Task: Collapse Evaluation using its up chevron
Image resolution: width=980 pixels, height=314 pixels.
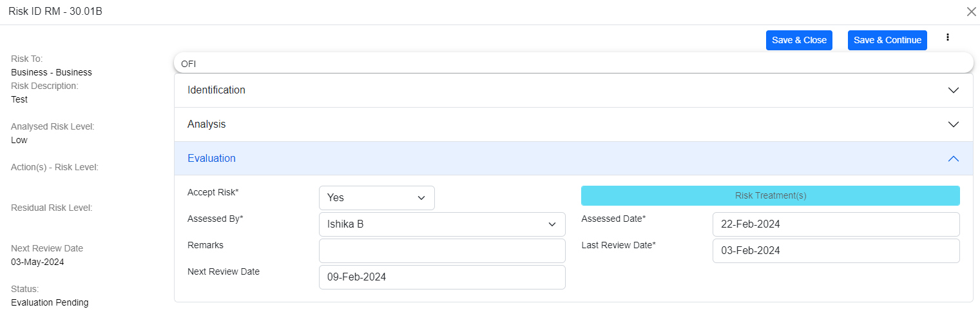Action: click(954, 159)
